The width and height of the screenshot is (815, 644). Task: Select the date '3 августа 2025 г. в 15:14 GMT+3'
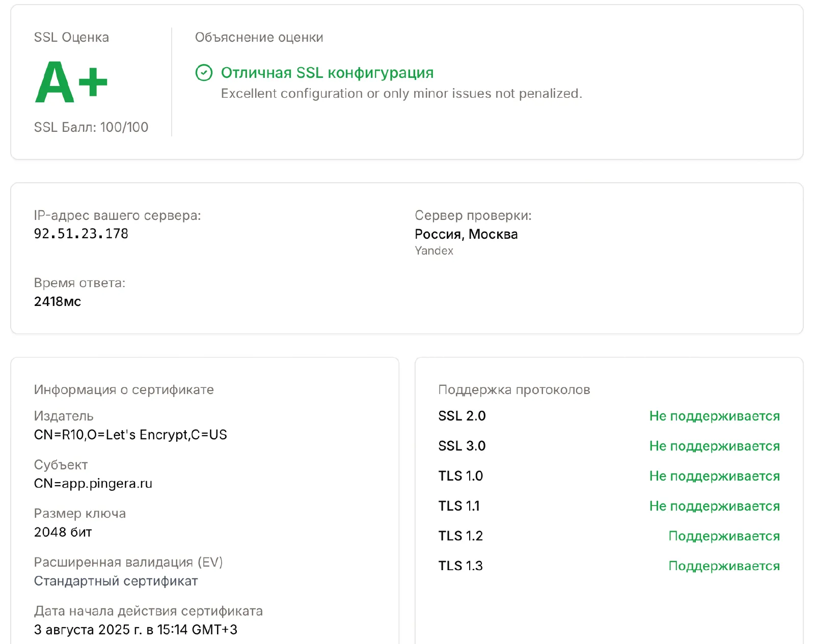(x=135, y=630)
